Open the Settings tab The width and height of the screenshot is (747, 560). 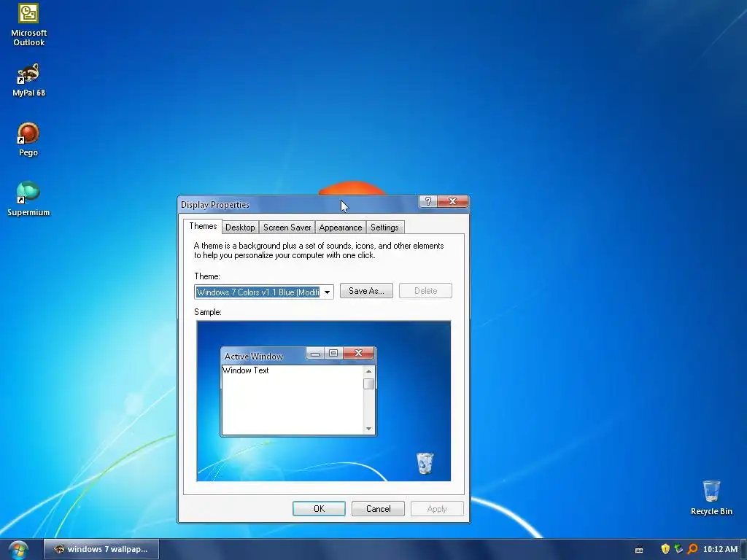384,227
